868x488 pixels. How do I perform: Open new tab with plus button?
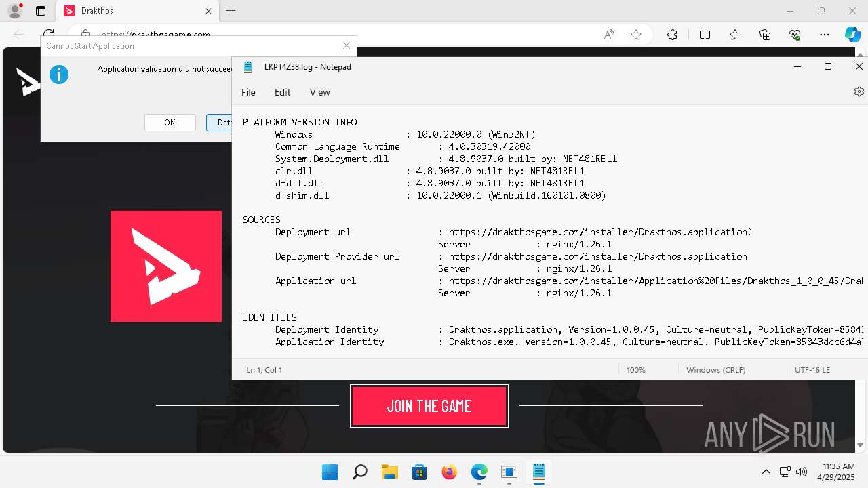click(231, 11)
